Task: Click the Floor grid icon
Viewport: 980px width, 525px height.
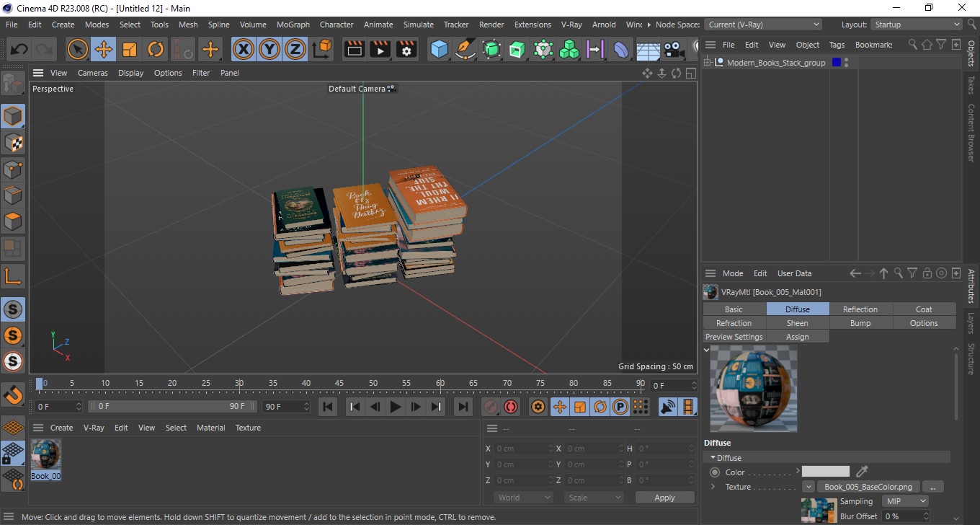Action: pos(648,50)
